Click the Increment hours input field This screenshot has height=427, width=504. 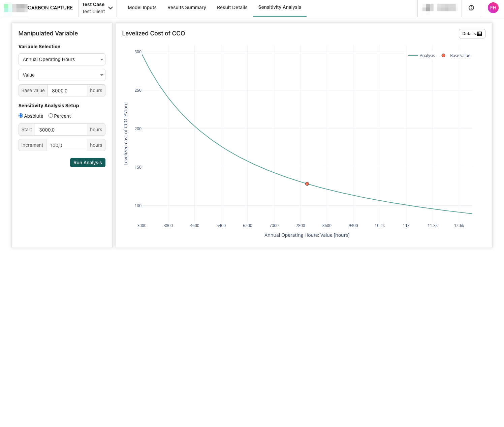(x=66, y=145)
